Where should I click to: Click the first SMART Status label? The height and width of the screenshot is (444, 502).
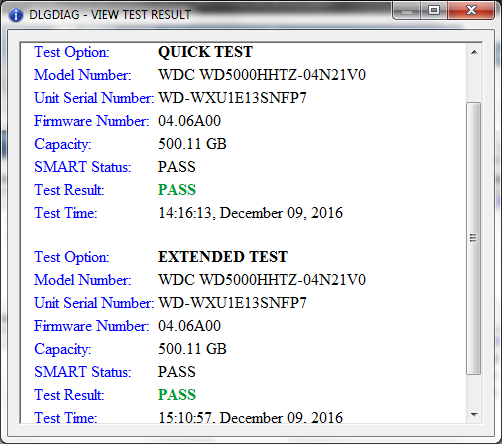pos(83,167)
